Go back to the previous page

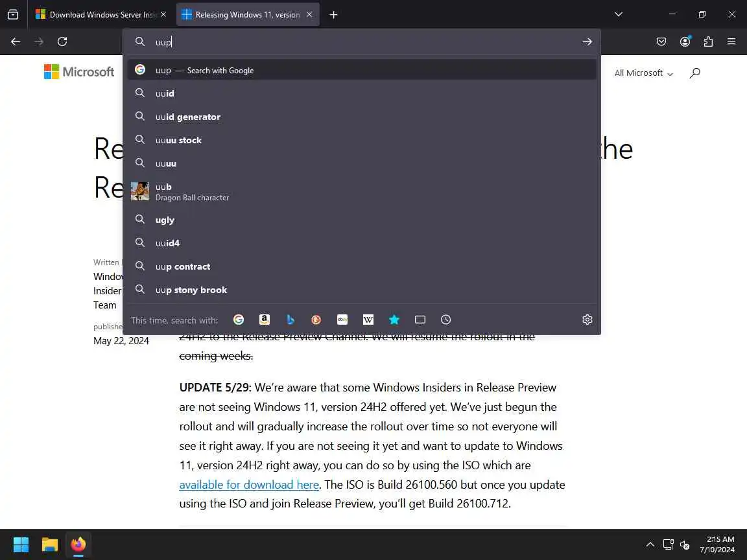16,42
